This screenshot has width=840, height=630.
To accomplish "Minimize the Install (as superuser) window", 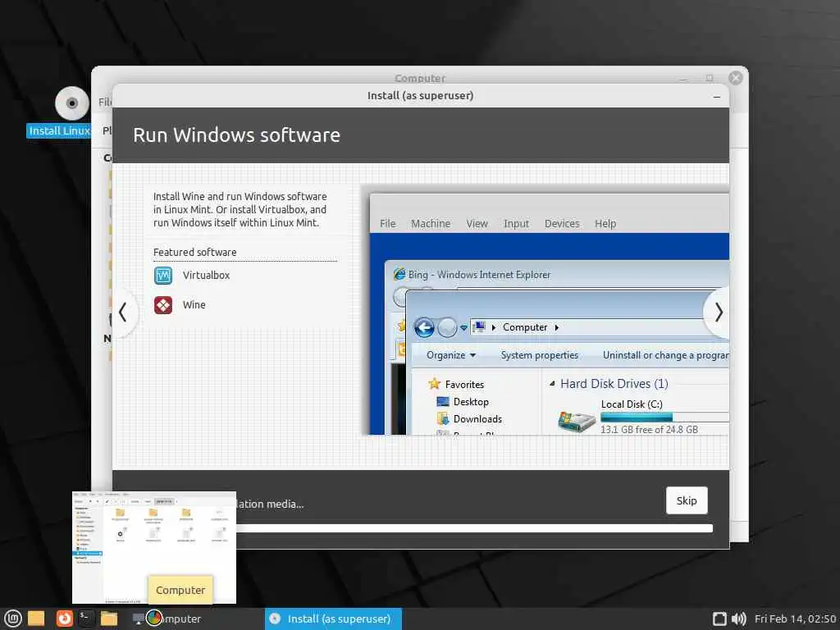I will point(717,97).
